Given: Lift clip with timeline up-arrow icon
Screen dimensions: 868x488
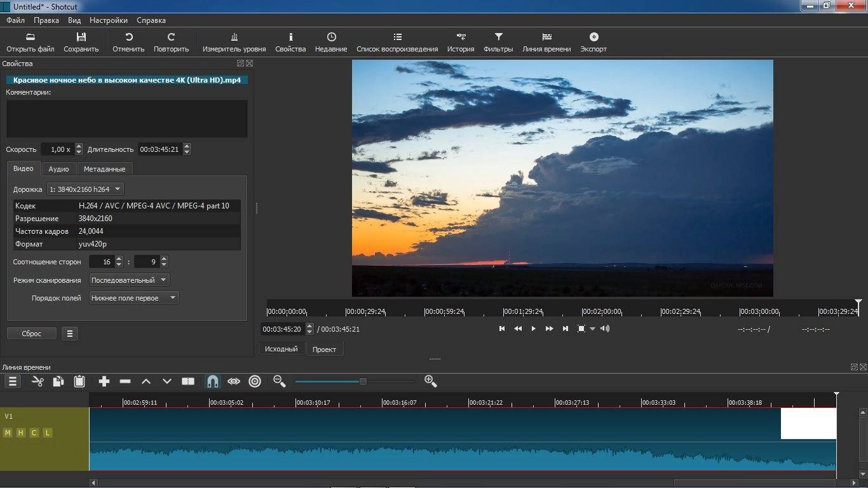Looking at the screenshot, I should [146, 381].
